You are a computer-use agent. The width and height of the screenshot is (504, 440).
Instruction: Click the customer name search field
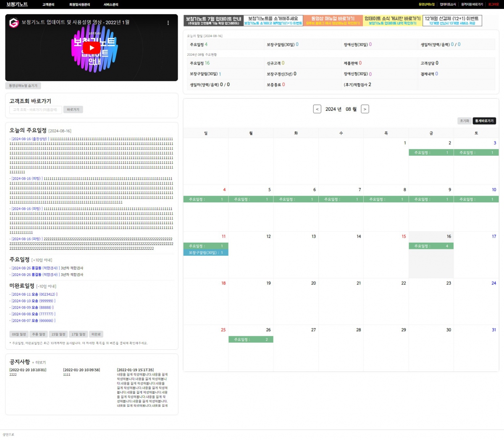click(x=36, y=110)
